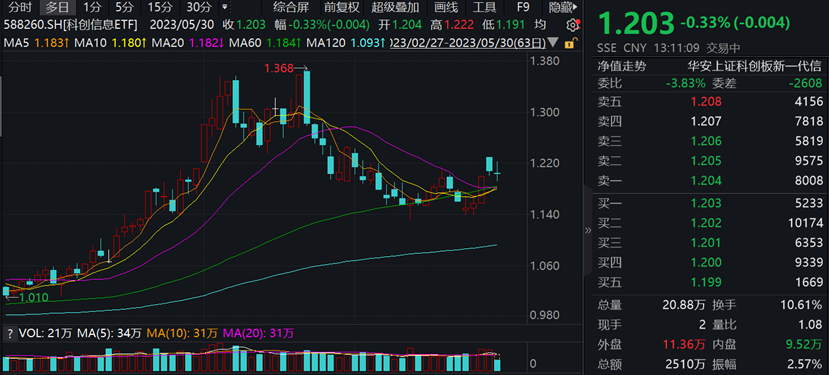Open the date range dropdown triangle
Viewport: 829px width, 375px height.
553,43
